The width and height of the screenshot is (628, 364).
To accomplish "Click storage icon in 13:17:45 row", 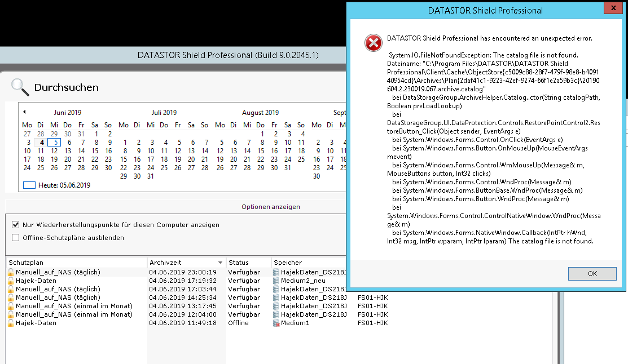I will [276, 306].
